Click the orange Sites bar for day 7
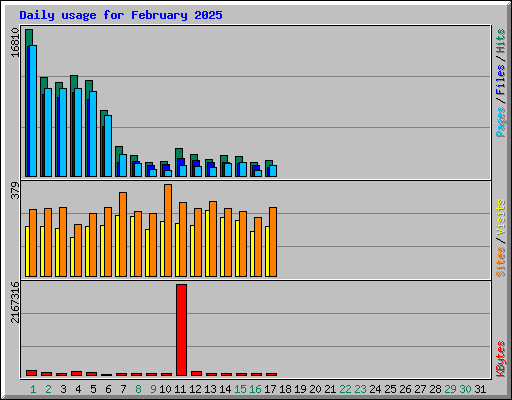Viewport: 512px width, 400px height. coord(123,234)
